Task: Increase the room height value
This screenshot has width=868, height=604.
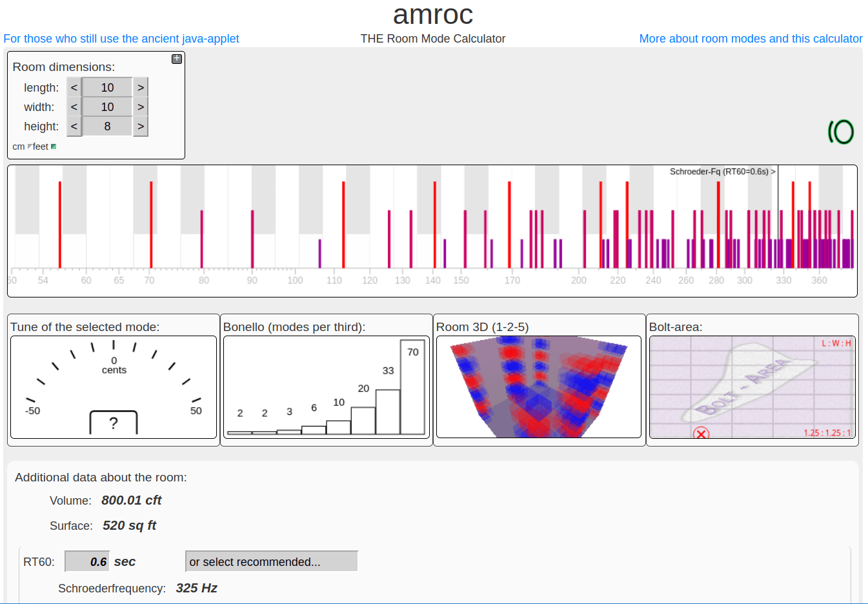Action: tap(141, 126)
